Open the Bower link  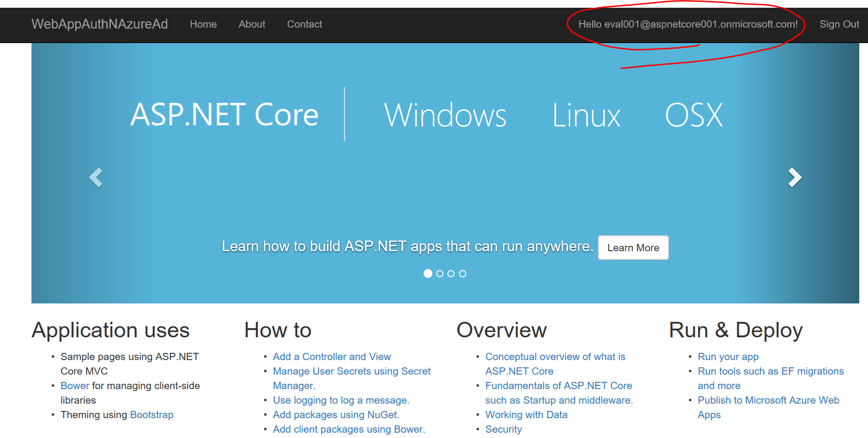74,386
